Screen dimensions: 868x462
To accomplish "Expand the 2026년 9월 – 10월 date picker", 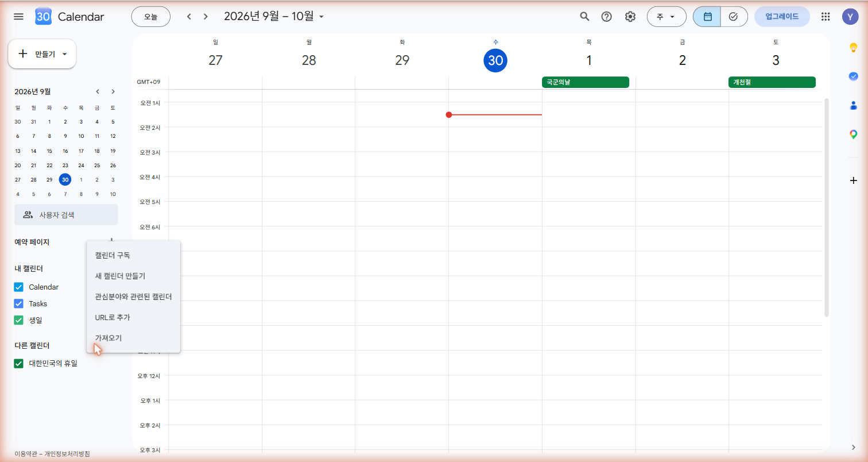I will [274, 17].
